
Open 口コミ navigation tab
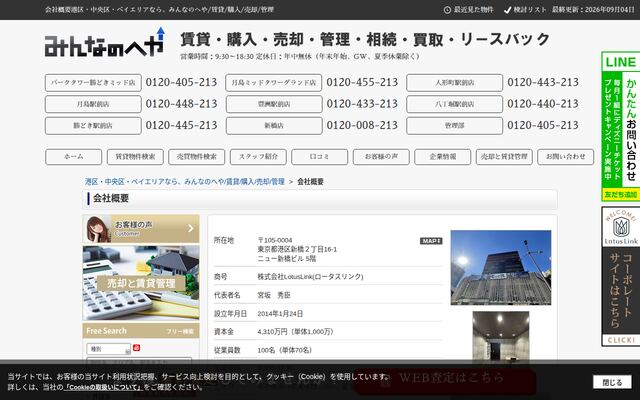[320, 157]
